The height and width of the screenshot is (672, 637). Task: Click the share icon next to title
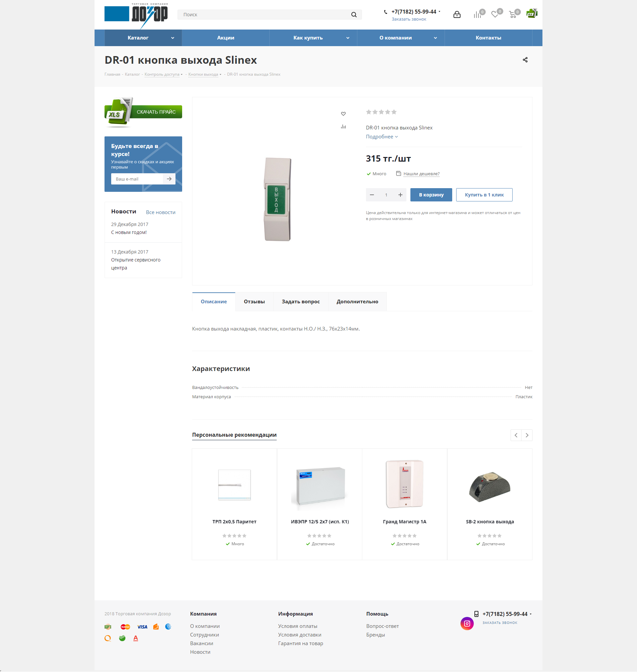pyautogui.click(x=525, y=60)
